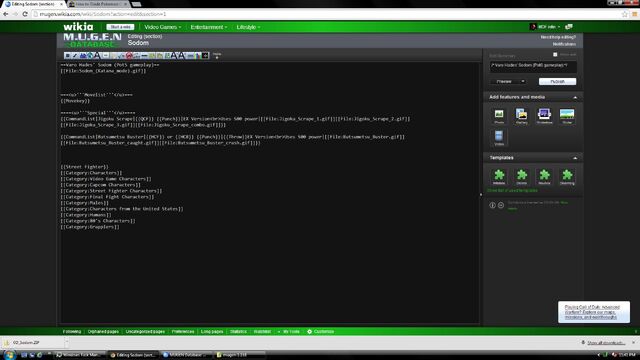Open the Entertainment menu
The image size is (640, 360).
click(x=209, y=27)
